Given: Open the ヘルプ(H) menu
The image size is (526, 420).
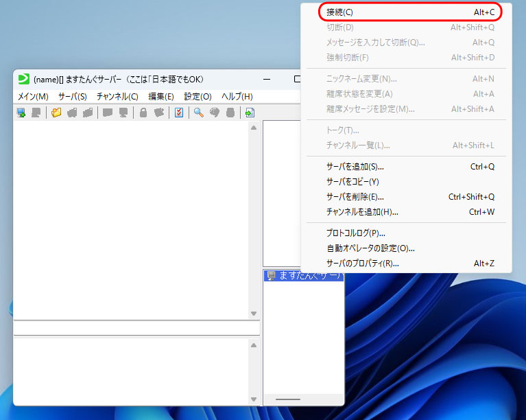Looking at the screenshot, I should 237,97.
